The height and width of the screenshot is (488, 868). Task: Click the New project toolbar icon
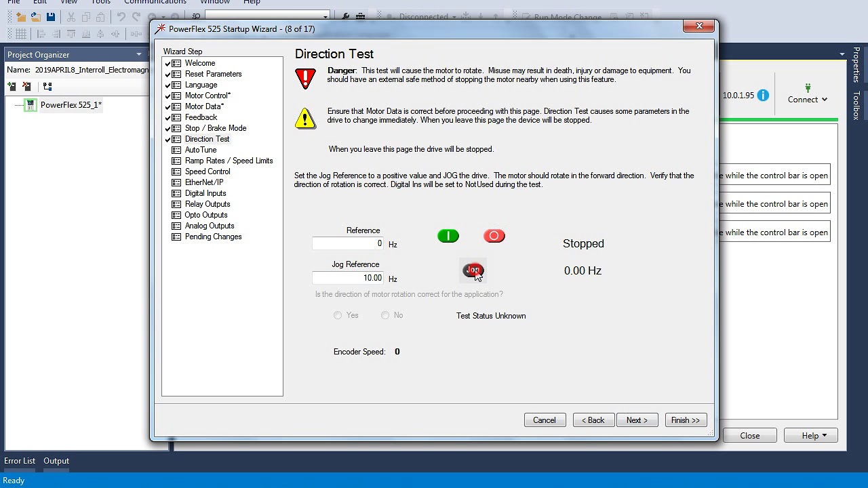point(20,17)
